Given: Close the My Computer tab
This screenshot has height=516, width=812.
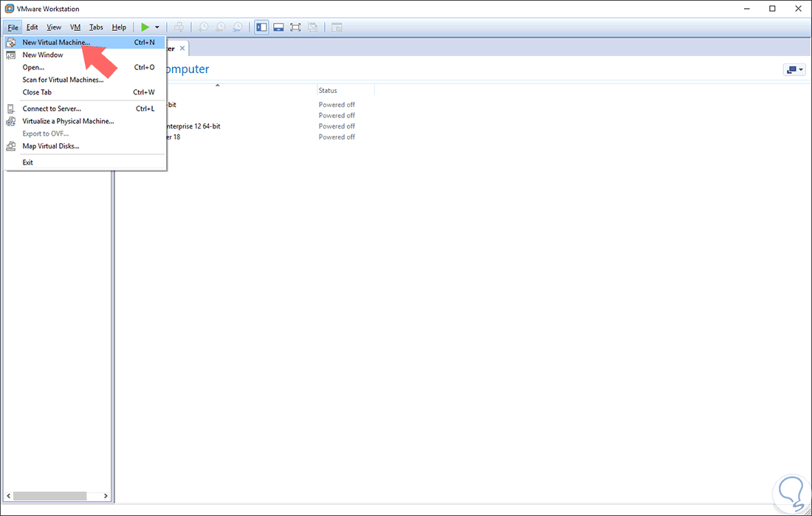Looking at the screenshot, I should point(182,48).
